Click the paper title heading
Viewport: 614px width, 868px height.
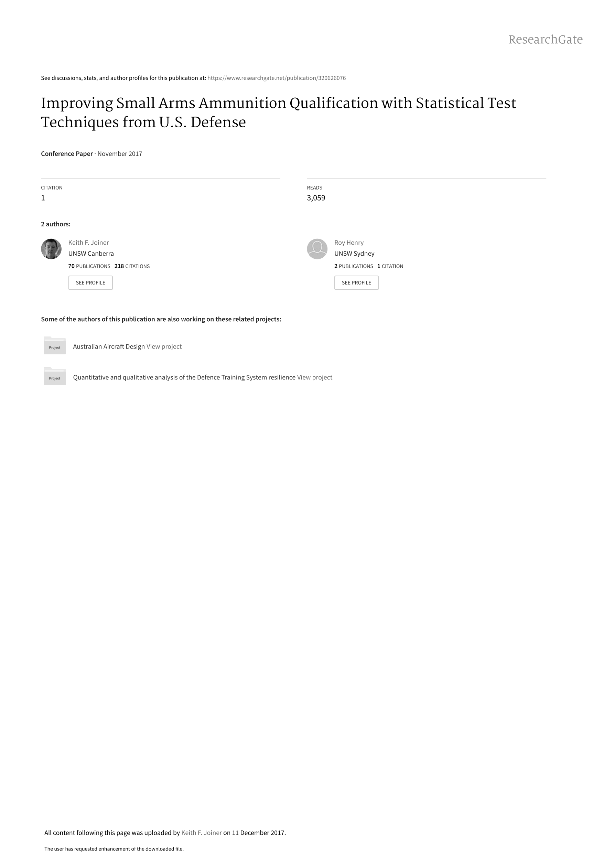(279, 112)
